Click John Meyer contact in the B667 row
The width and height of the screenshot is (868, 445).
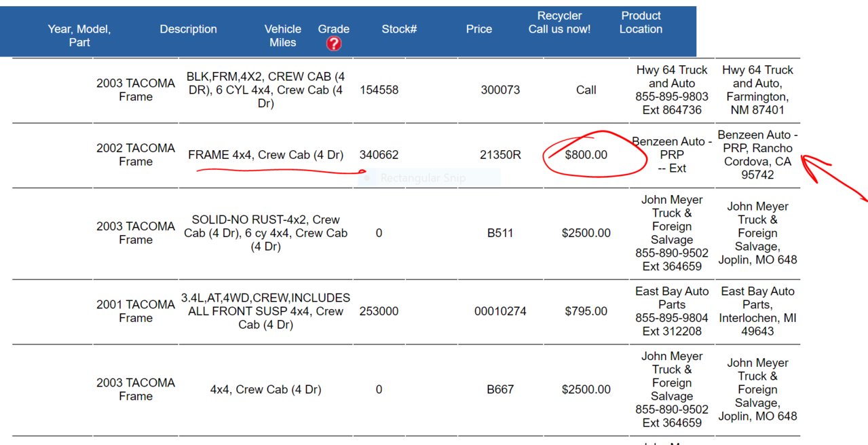pos(672,389)
